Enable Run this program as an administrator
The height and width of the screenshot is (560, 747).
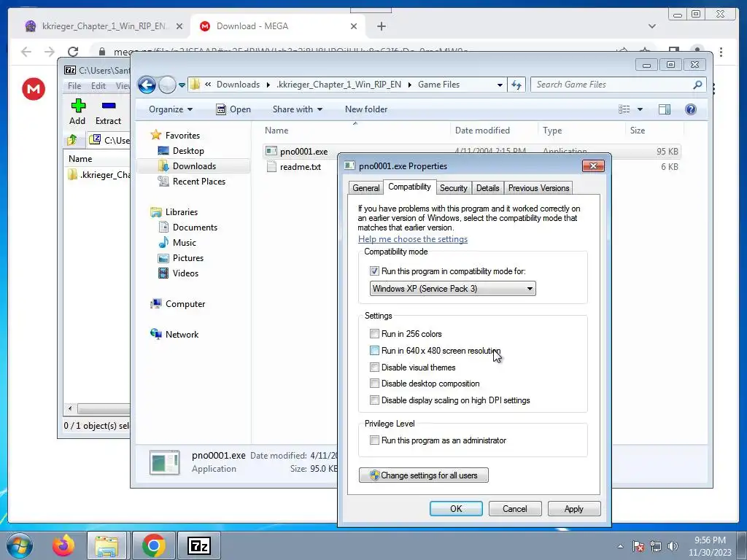click(374, 440)
